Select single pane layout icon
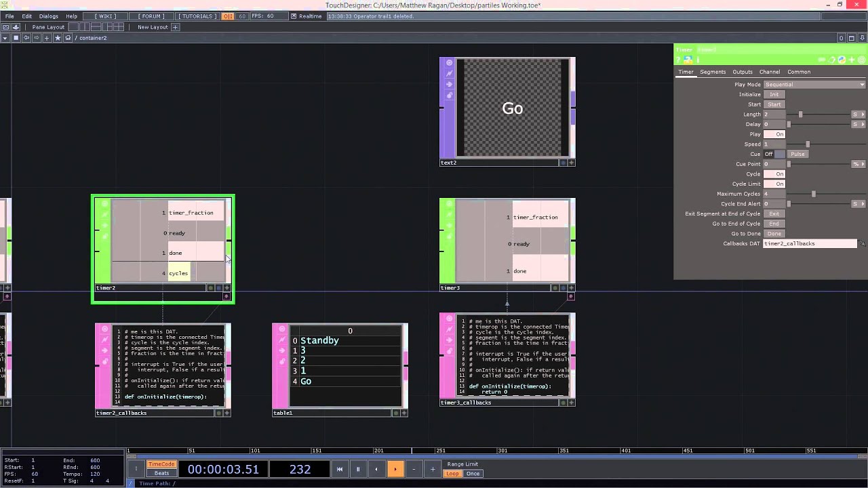The height and width of the screenshot is (488, 868). click(73, 27)
